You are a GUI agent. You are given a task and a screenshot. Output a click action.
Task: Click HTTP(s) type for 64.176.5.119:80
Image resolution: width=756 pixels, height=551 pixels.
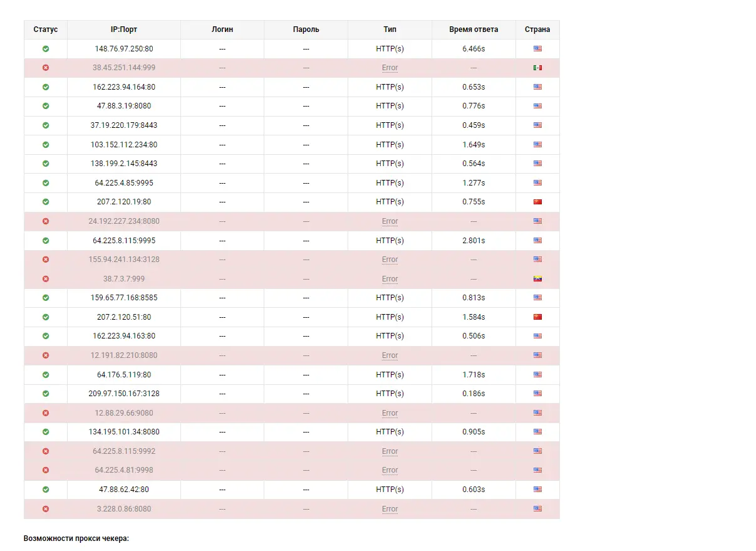click(390, 375)
